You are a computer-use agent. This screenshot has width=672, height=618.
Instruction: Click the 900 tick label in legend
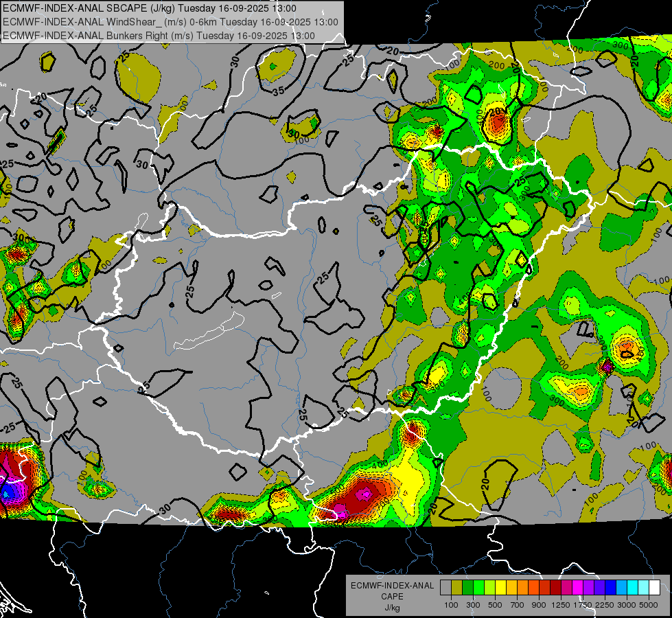[x=539, y=605]
